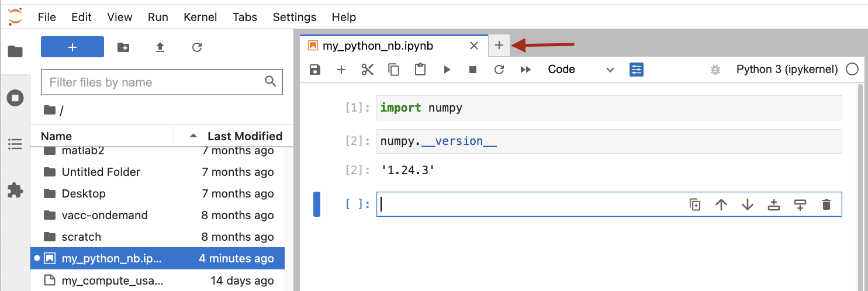868x291 pixels.
Task: Select the scratch folder
Action: pos(158,237)
